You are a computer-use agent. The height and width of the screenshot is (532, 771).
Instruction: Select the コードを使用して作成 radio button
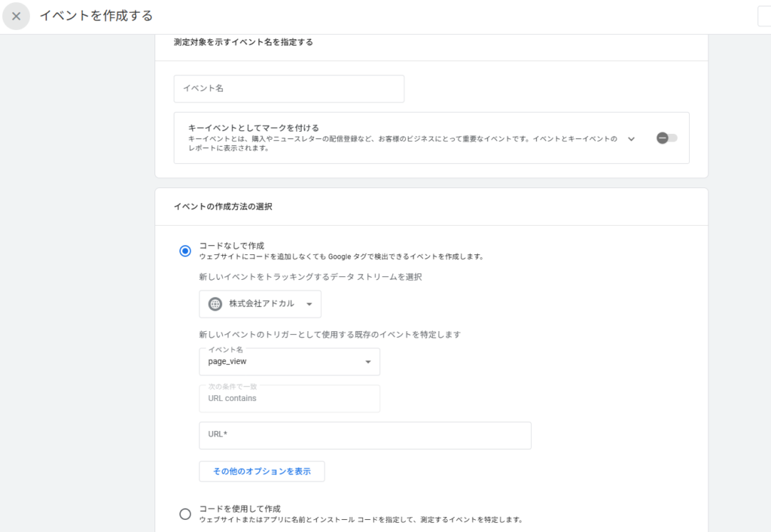coord(185,514)
